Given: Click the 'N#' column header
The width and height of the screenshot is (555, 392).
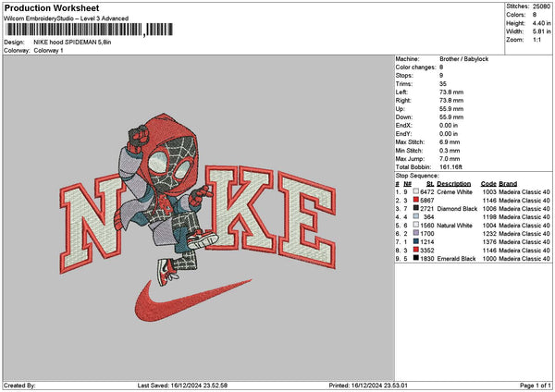Looking at the screenshot, I should tap(407, 184).
